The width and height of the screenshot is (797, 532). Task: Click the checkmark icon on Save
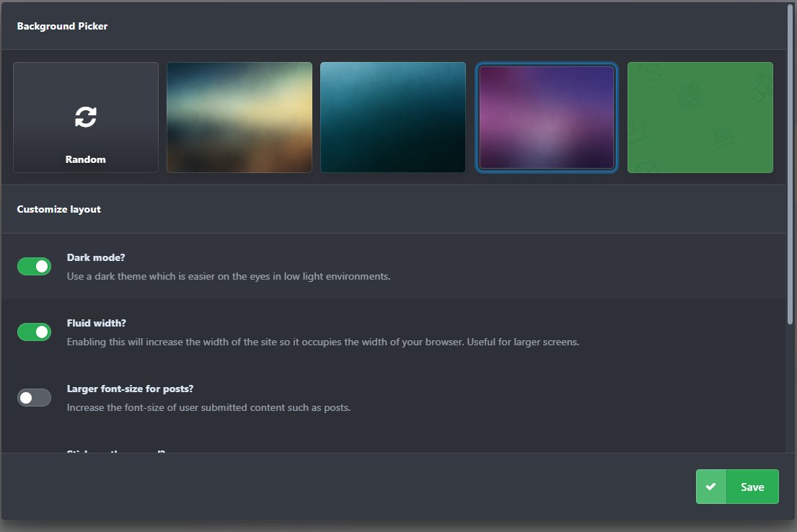click(710, 487)
